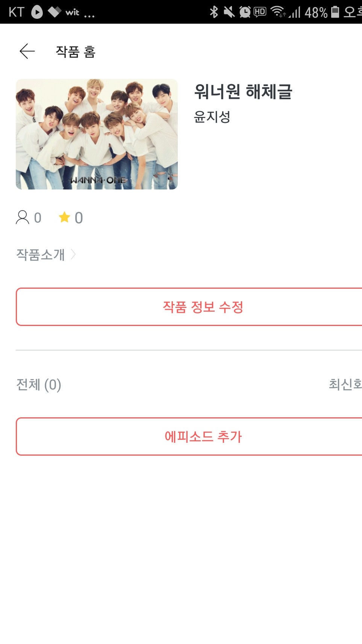This screenshot has width=362, height=644.
Task: Select the 전체 (0) episode list label
Action: (x=39, y=385)
